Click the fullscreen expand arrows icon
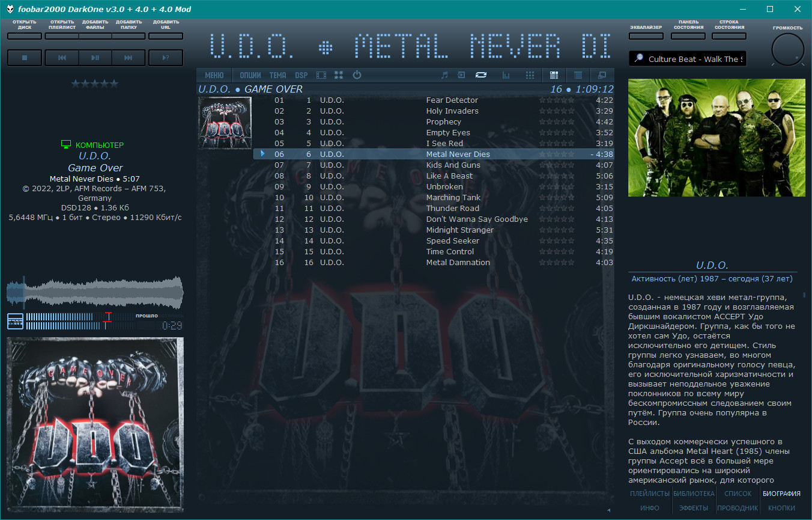The image size is (812, 520). [x=339, y=75]
